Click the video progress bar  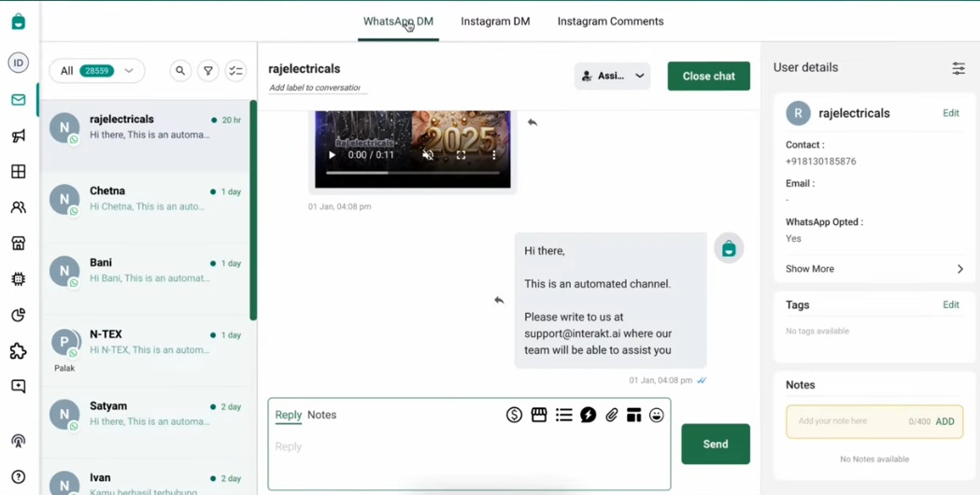tap(412, 173)
